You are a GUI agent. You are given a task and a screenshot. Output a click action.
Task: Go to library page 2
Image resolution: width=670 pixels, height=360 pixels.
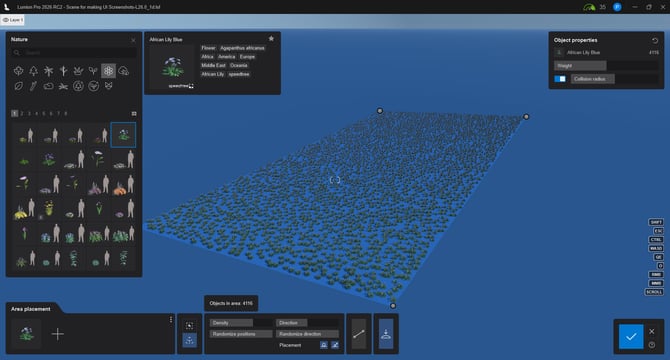[x=22, y=114]
